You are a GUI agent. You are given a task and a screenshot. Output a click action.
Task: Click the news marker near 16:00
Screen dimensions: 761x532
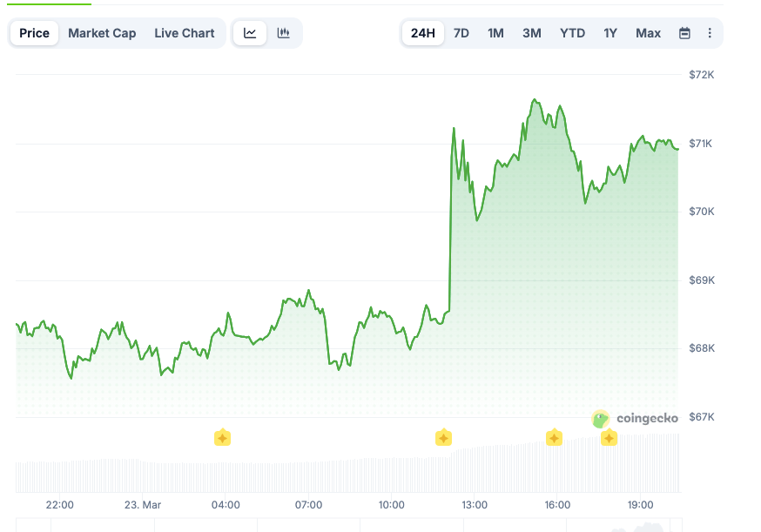554,437
